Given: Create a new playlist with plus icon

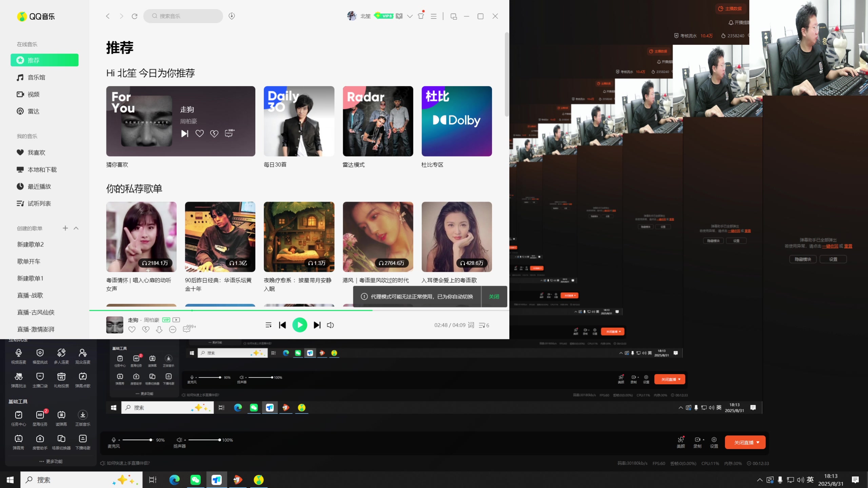Looking at the screenshot, I should (x=65, y=228).
